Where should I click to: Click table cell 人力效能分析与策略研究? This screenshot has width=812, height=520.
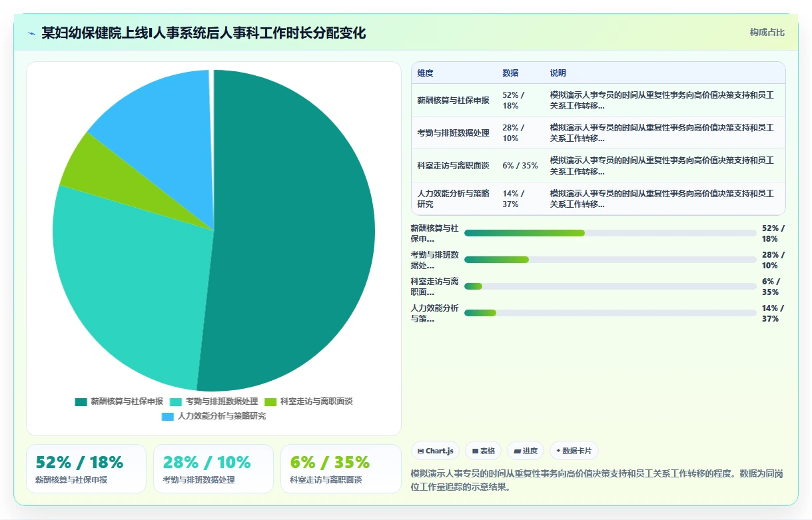click(x=453, y=198)
